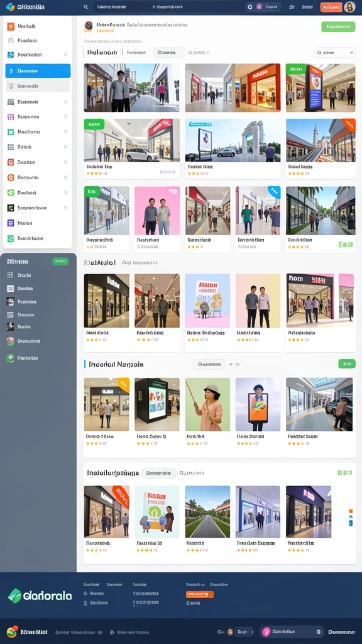Click the orange button in the top header
The height and width of the screenshot is (644, 362).
pyautogui.click(x=331, y=7)
